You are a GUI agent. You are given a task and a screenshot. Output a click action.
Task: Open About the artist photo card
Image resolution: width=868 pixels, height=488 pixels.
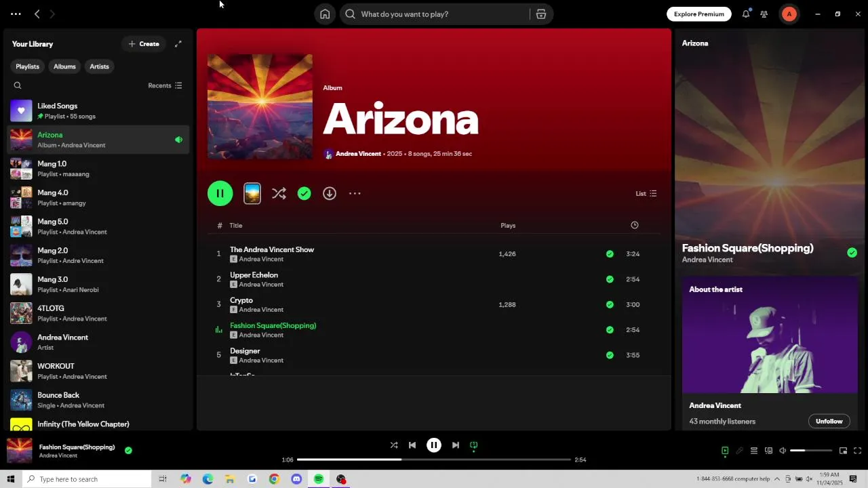770,335
